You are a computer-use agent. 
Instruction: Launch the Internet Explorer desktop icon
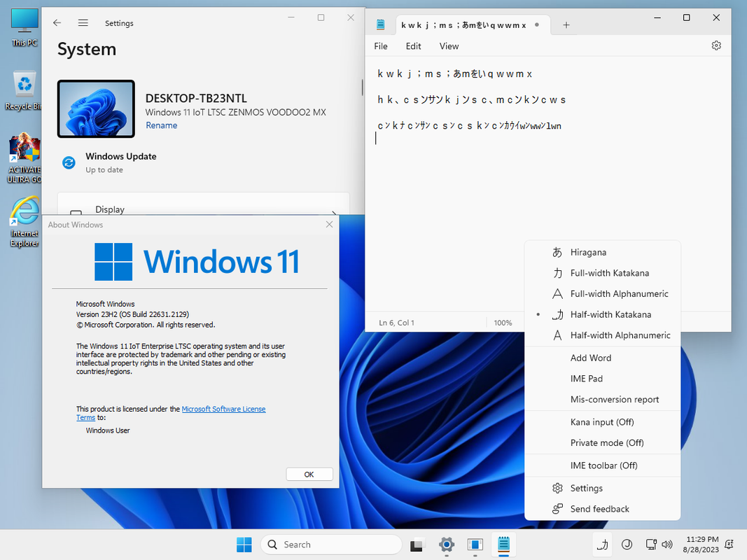point(24,221)
